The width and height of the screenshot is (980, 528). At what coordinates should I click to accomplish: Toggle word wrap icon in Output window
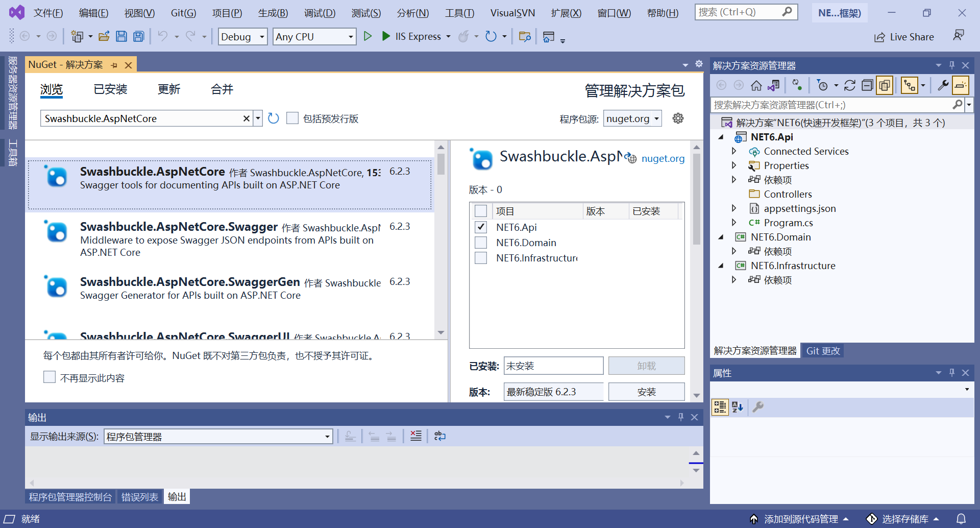[440, 436]
